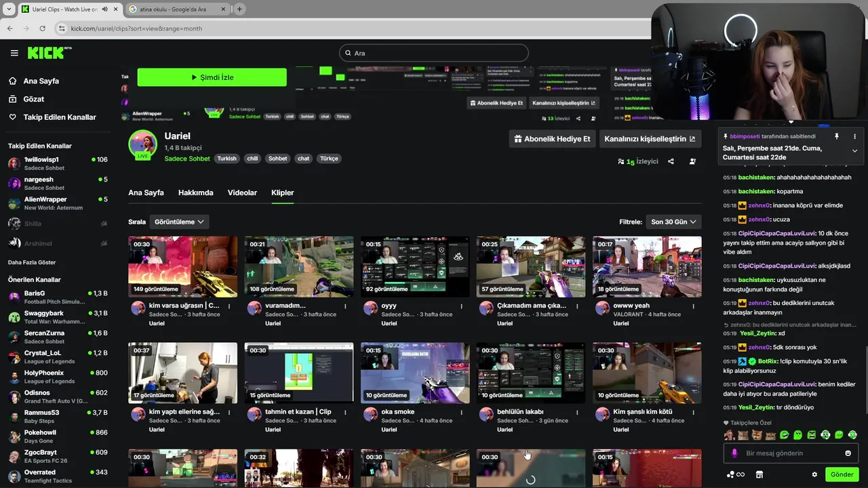Screen dimensions: 868x488
Task: Open the Ana Sayfa channel tab
Action: 146,192
